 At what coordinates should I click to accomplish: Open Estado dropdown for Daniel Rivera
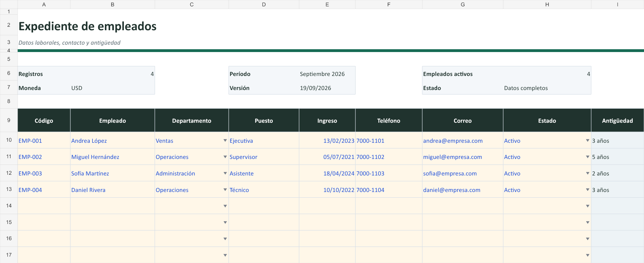[x=588, y=190]
